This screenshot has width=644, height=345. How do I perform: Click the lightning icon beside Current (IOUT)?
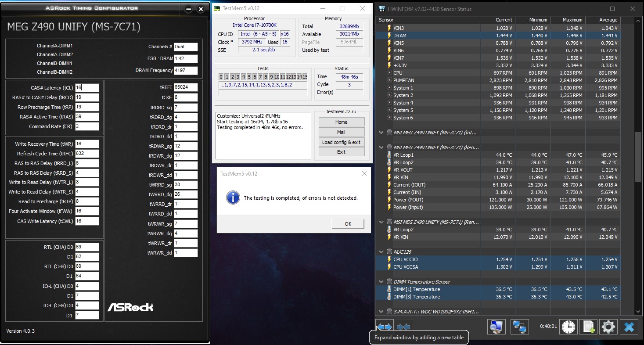point(389,185)
